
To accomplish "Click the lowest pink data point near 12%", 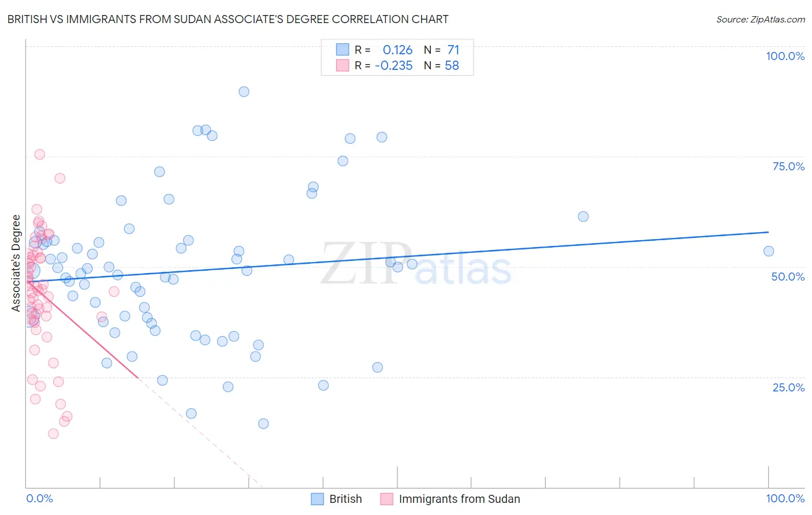I will point(53,434).
